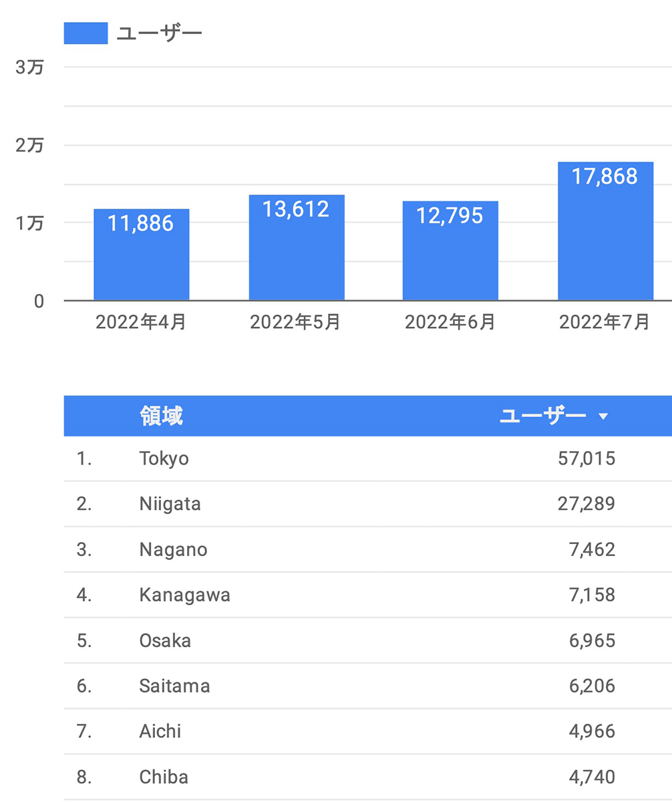Screen dimensions: 672x802
Task: Sort table by ユーザー column header
Action: click(542, 416)
